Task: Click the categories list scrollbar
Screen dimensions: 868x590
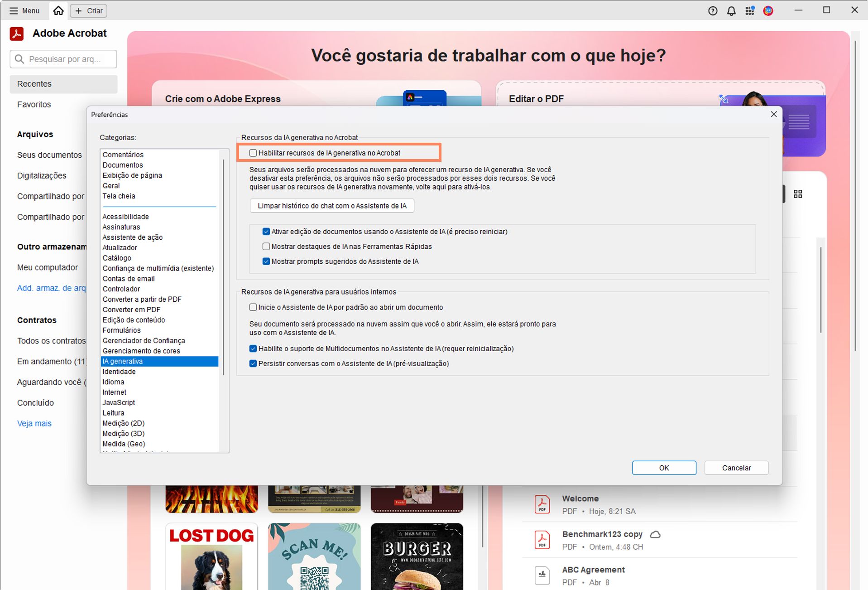Action: click(x=224, y=267)
